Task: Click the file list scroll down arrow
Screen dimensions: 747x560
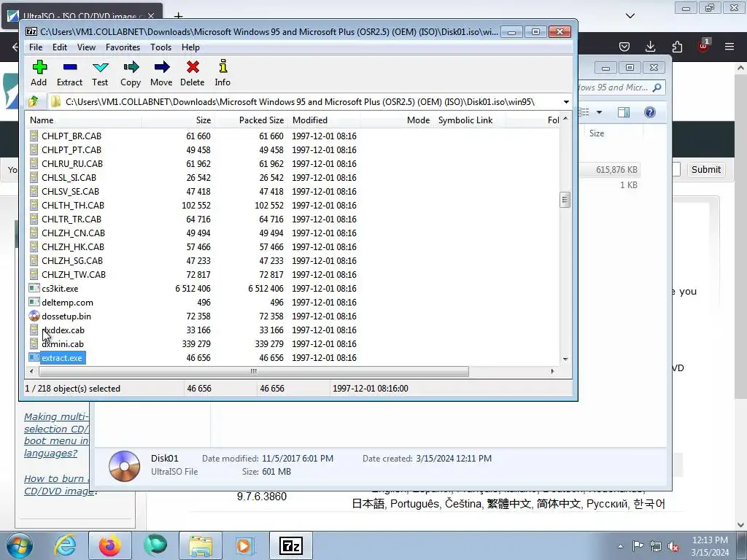Action: pyautogui.click(x=565, y=359)
